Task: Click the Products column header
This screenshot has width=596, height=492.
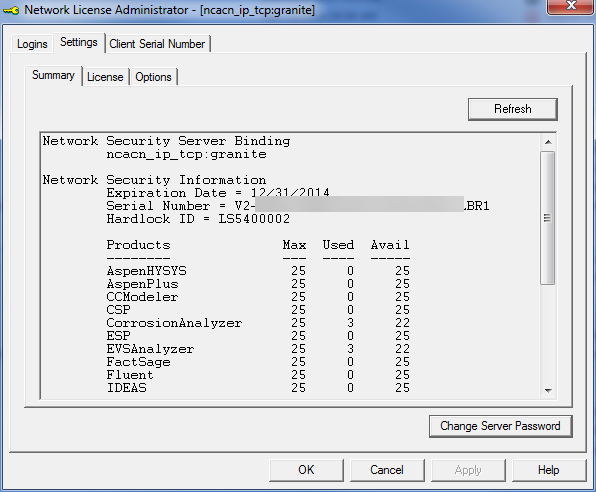Action: (138, 245)
